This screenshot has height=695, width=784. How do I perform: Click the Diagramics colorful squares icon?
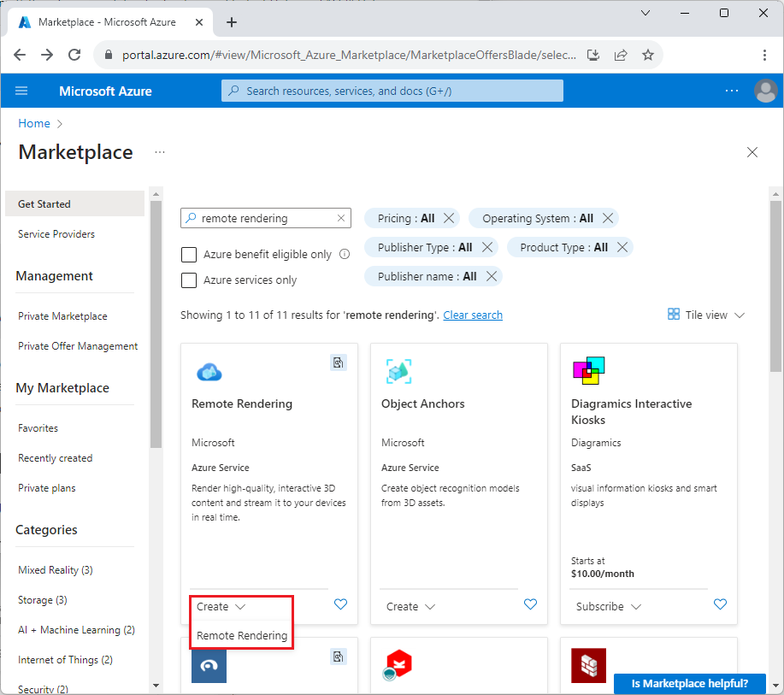pyautogui.click(x=588, y=370)
